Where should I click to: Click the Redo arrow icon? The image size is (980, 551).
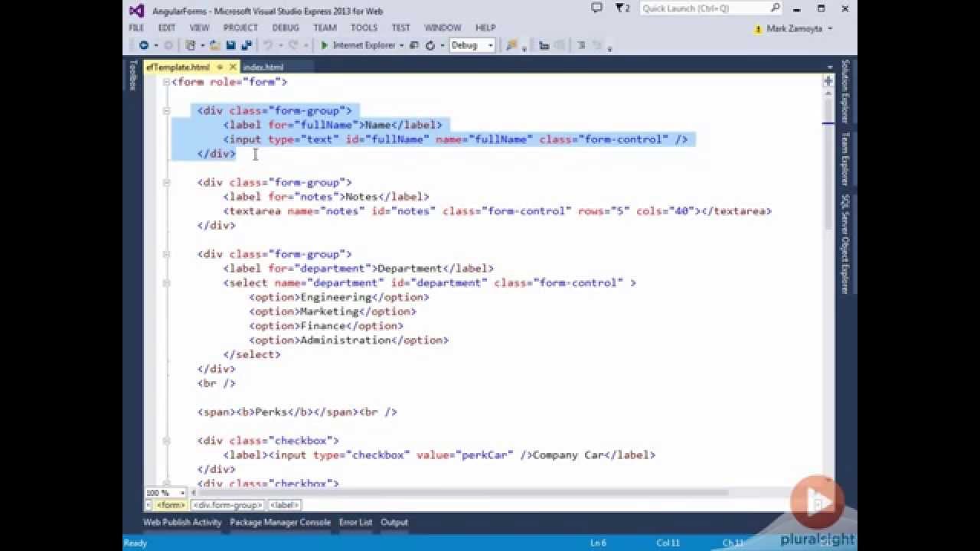293,45
